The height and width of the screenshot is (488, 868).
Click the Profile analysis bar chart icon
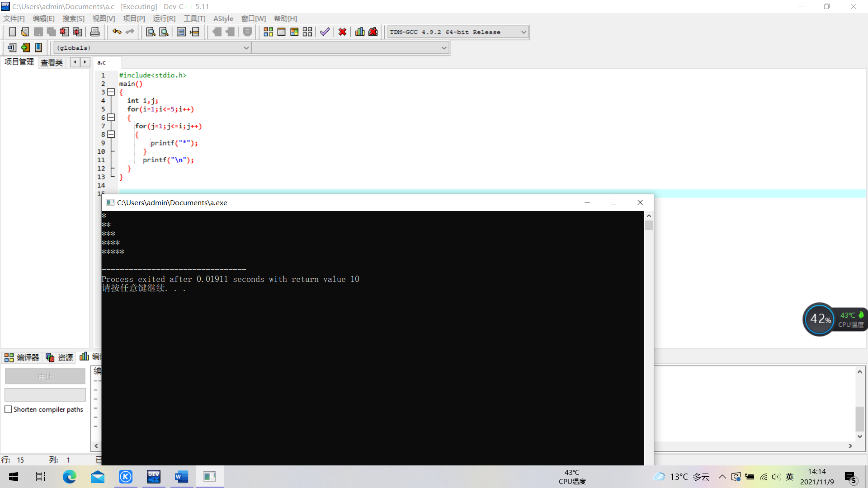[360, 32]
